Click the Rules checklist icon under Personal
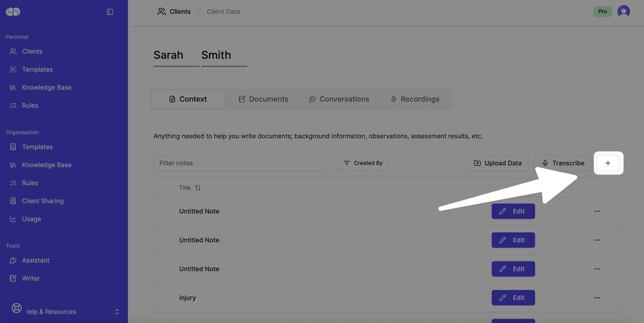Viewport: 644px width, 323px height. [x=13, y=105]
